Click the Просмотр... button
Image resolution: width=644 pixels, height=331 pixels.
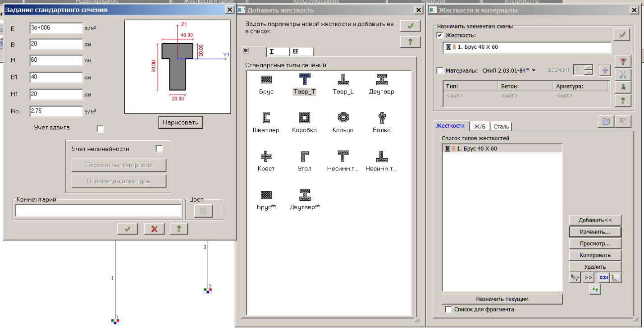(595, 244)
